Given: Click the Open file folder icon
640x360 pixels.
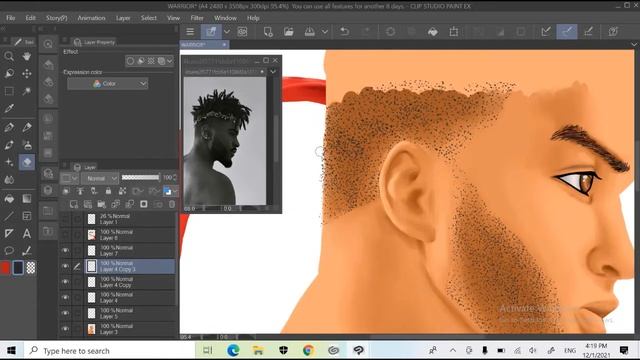Looking at the screenshot, I should tap(289, 31).
